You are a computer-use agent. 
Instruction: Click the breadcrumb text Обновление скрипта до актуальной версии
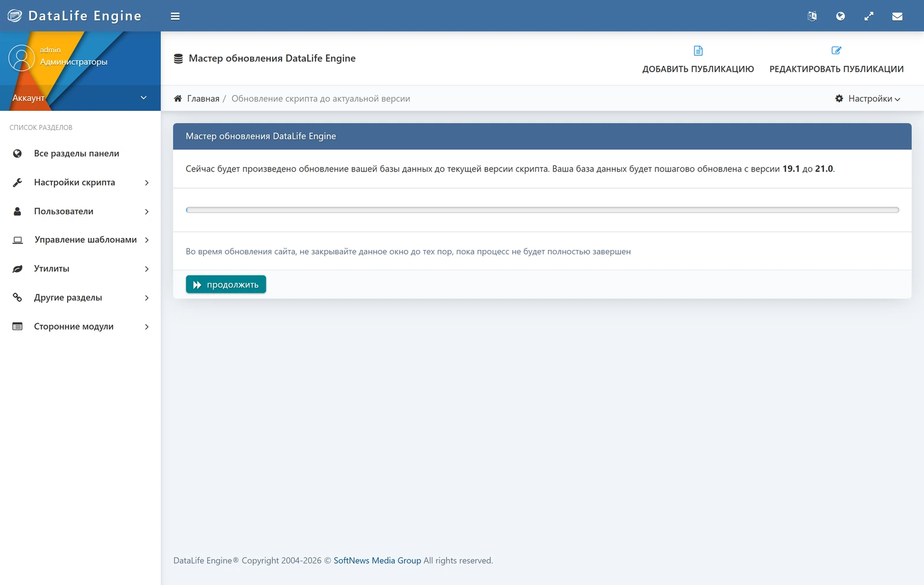coord(321,99)
